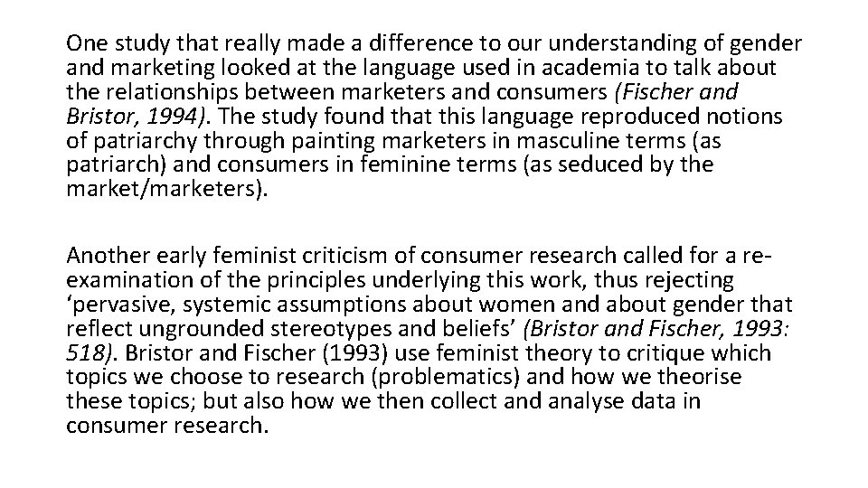868x488 pixels.
Task: Click the word 'market/marketers).' ending the first paragraph
Action: [166, 189]
